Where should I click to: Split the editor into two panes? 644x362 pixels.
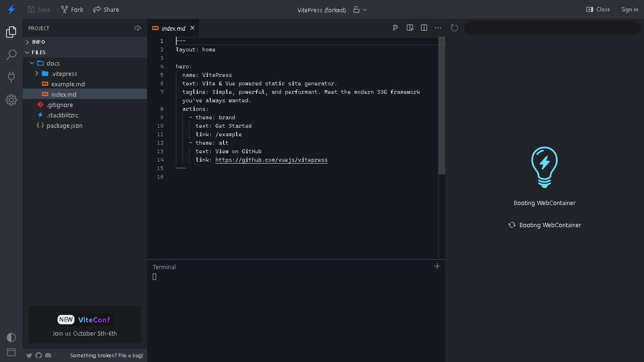pos(424,28)
